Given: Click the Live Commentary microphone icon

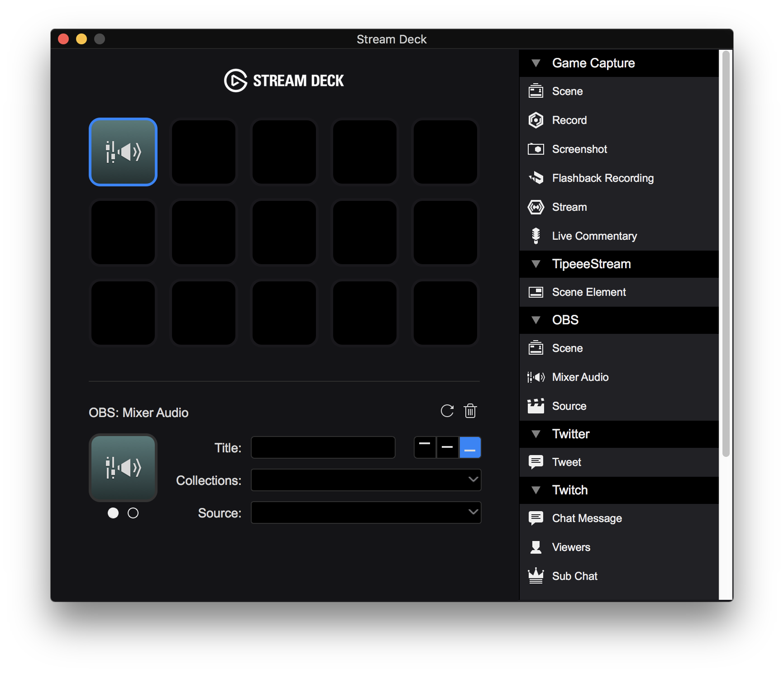Looking at the screenshot, I should (536, 236).
